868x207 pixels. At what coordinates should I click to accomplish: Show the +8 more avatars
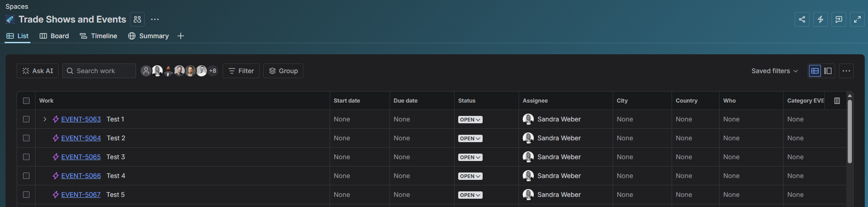[x=213, y=71]
